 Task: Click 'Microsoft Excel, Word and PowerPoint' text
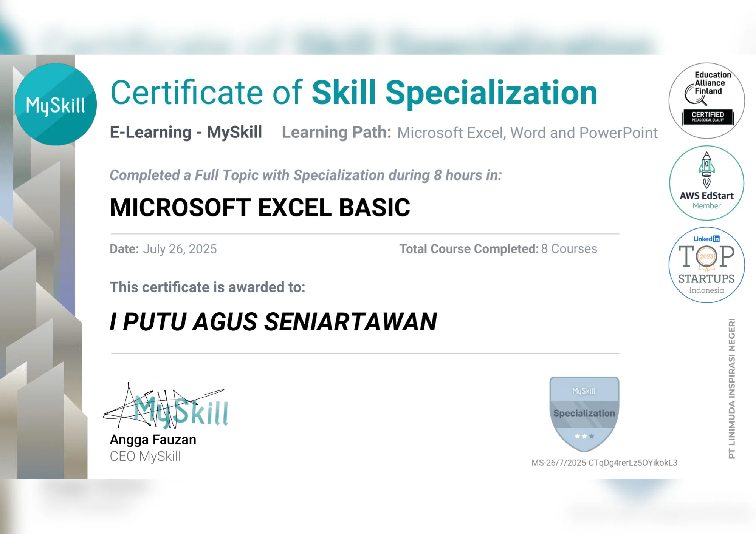(x=527, y=133)
